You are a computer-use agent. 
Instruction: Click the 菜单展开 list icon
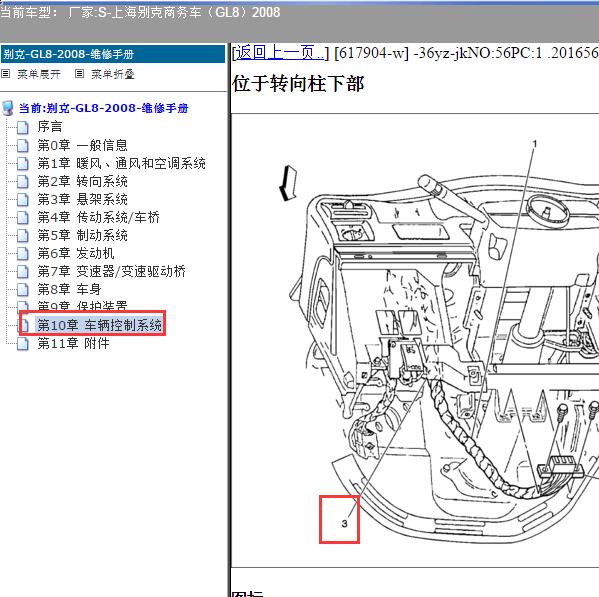[x=6, y=73]
